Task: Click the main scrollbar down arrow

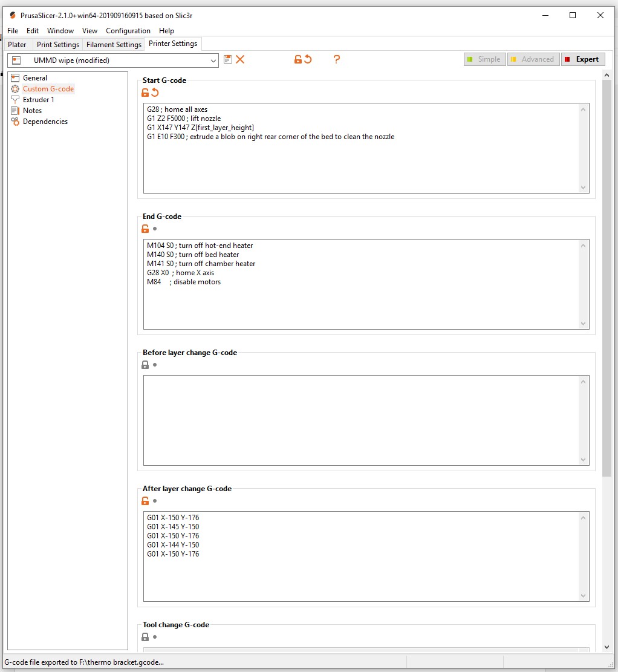Action: [x=607, y=647]
